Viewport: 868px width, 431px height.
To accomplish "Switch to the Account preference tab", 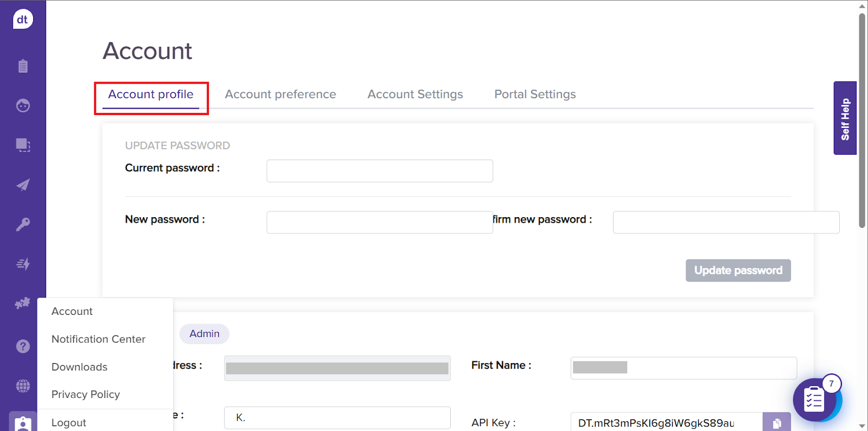I will click(x=280, y=94).
